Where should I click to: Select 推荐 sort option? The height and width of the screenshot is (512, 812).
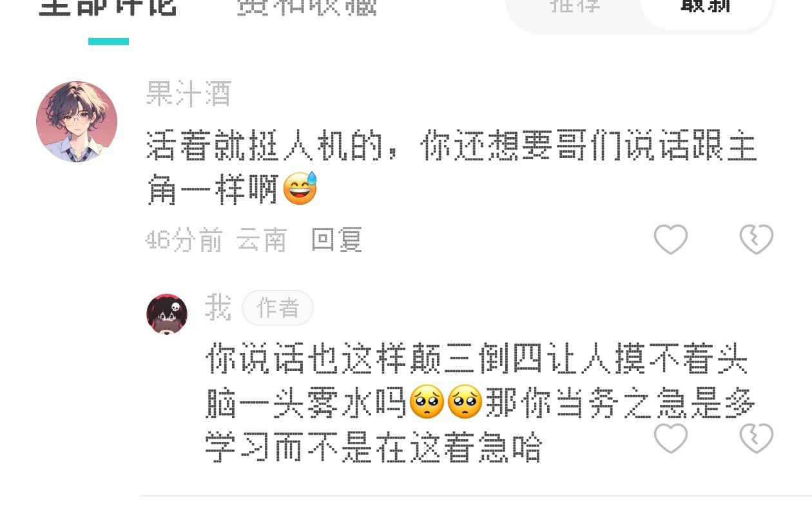(575, 6)
